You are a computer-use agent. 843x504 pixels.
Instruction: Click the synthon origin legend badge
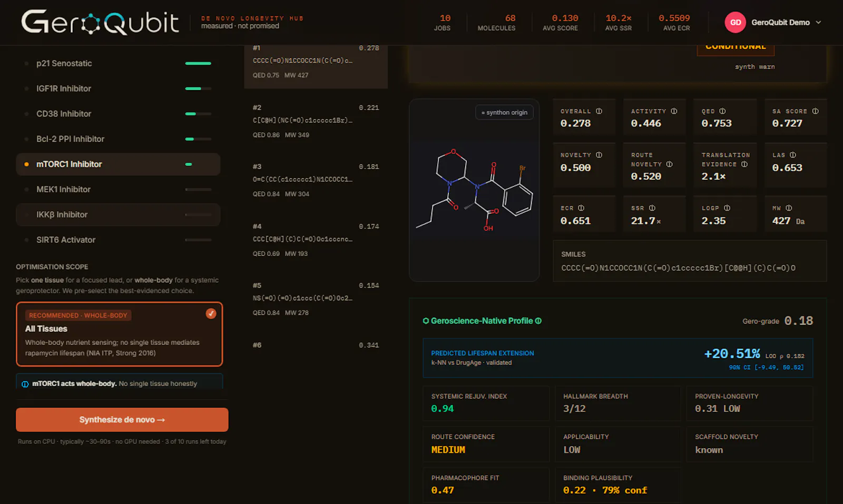[504, 112]
